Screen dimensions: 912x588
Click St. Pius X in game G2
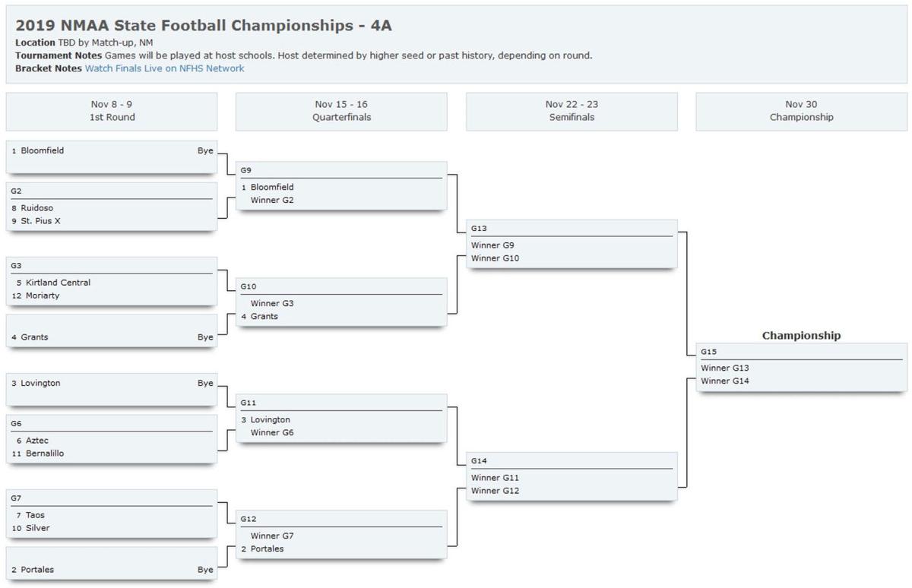tap(41, 221)
